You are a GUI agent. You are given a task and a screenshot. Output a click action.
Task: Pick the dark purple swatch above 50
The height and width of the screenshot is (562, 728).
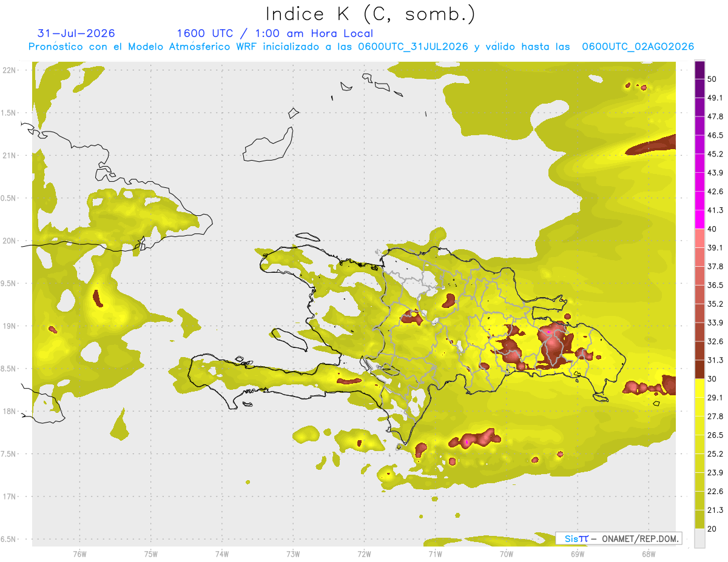[699, 70]
